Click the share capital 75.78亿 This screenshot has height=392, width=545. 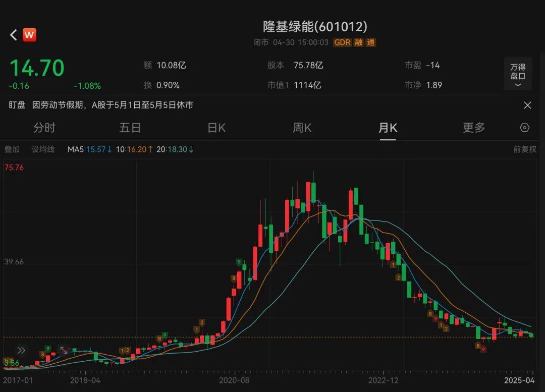click(x=308, y=66)
